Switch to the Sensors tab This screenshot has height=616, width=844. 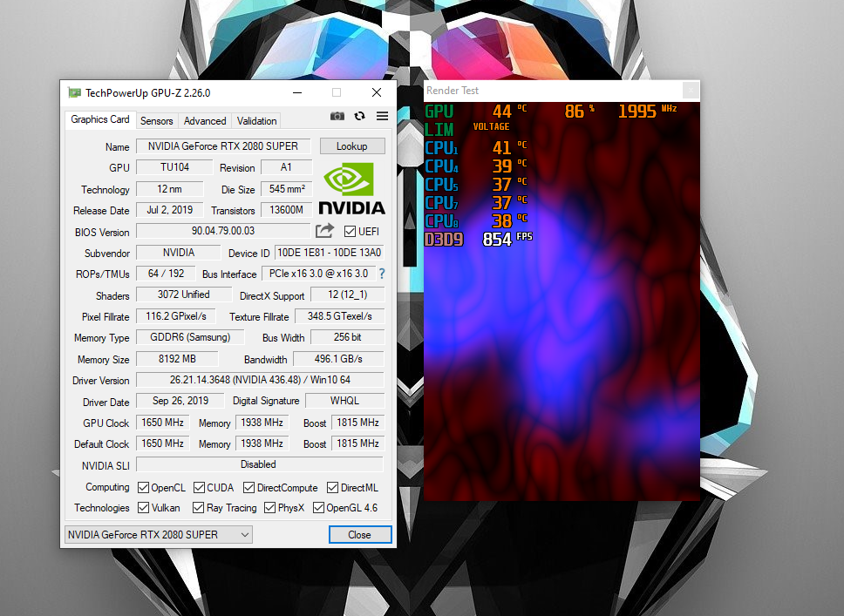156,120
